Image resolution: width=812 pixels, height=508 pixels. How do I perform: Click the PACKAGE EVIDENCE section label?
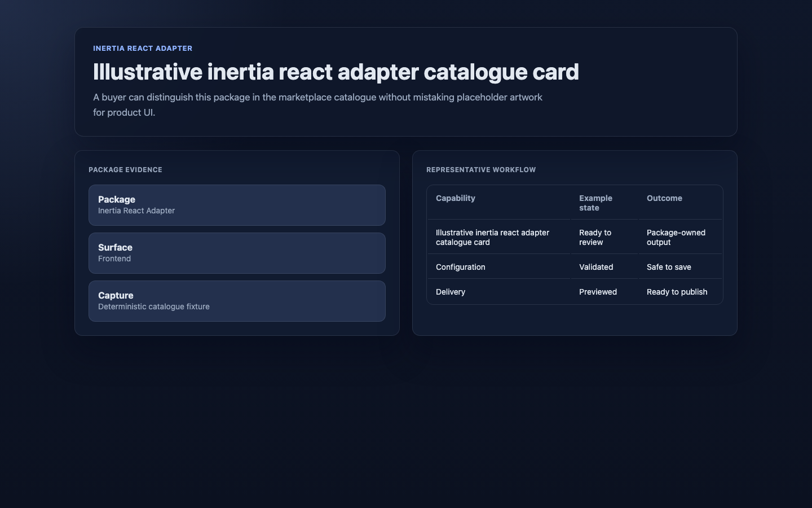click(x=125, y=170)
